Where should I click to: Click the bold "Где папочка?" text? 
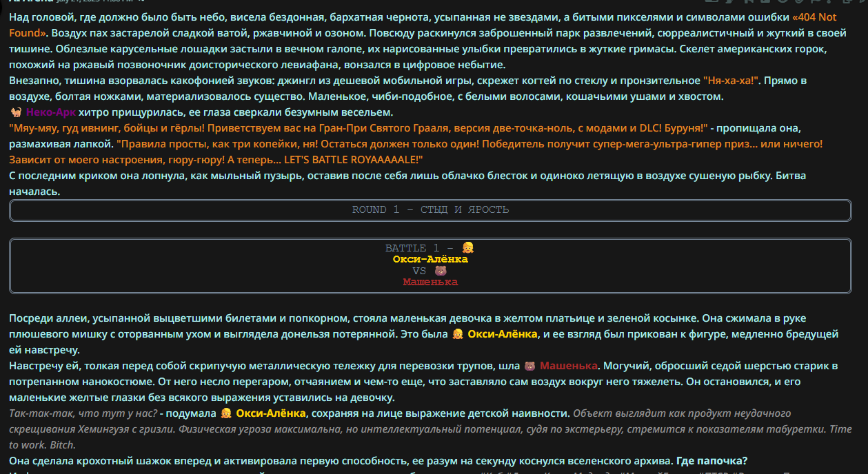coord(712,461)
